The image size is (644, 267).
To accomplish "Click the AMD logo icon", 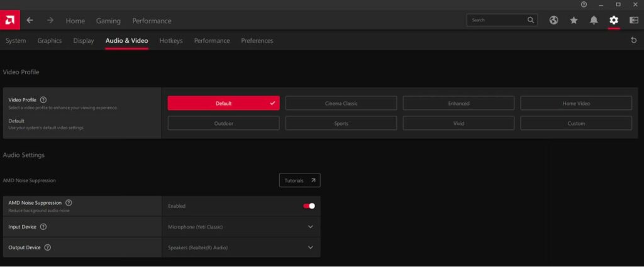I will [x=10, y=20].
